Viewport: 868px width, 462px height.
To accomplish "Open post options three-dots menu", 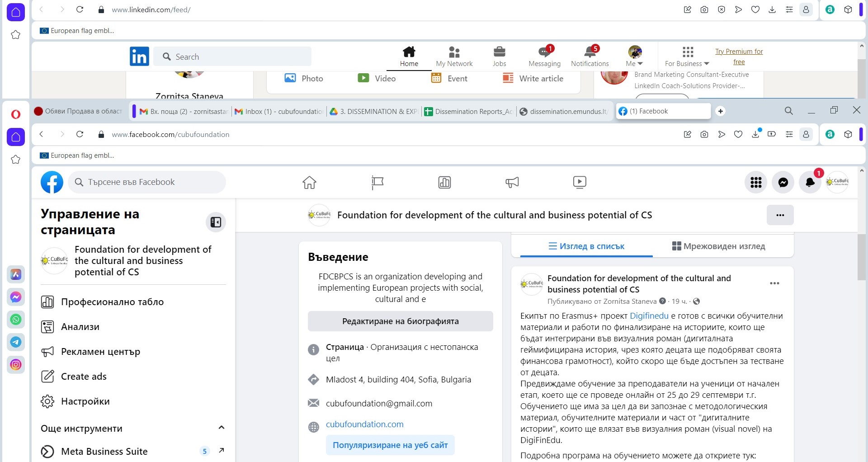I will tap(774, 283).
